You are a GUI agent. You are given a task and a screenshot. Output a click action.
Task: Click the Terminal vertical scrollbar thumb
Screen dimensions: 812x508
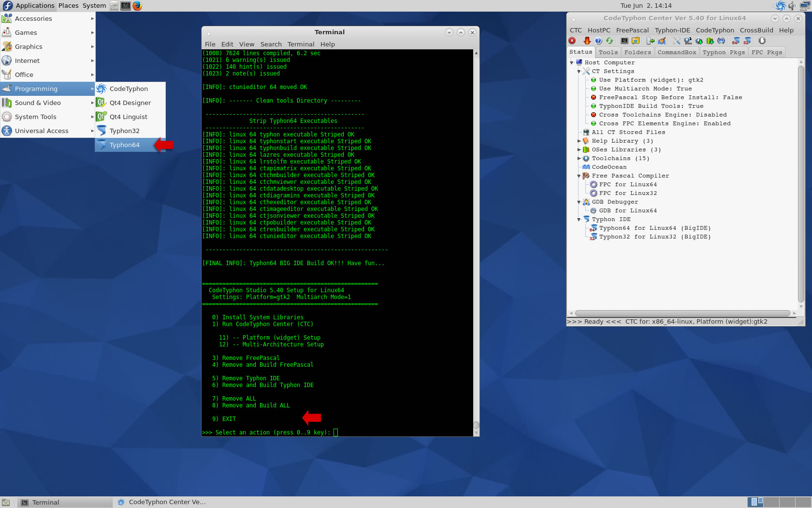(x=476, y=425)
